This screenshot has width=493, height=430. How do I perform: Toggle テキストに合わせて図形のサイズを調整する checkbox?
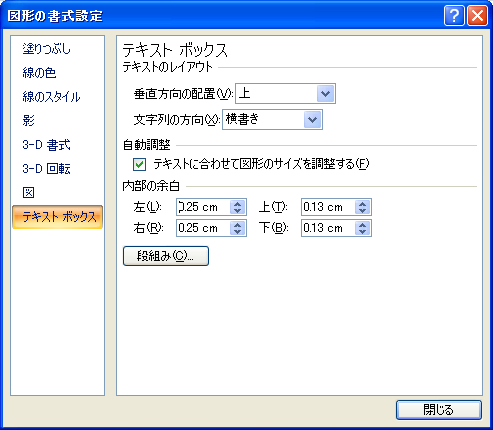click(139, 164)
